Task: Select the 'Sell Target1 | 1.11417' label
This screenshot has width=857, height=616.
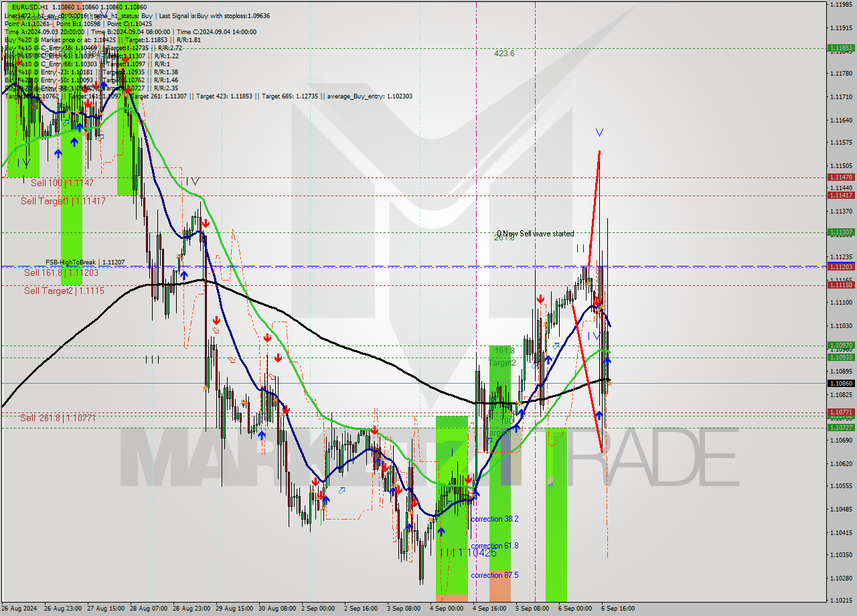Action: (63, 201)
